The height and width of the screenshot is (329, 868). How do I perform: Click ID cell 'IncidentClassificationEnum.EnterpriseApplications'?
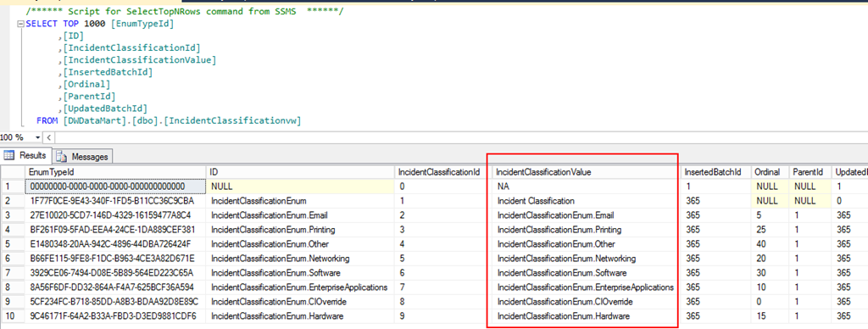click(301, 287)
